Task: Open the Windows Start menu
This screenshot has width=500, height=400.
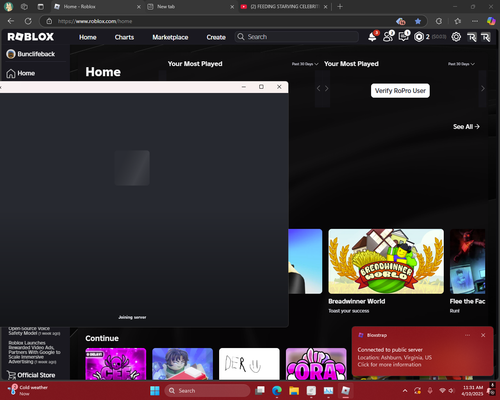Action: click(155, 390)
